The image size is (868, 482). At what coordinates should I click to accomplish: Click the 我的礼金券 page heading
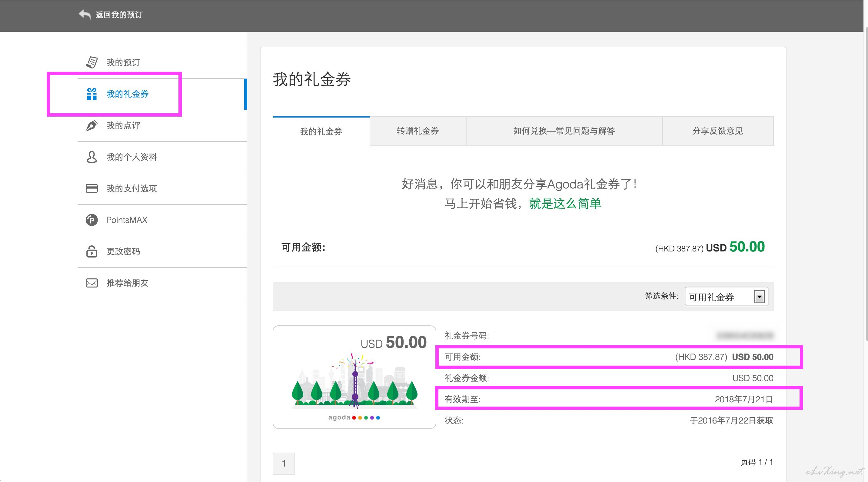[x=312, y=79]
